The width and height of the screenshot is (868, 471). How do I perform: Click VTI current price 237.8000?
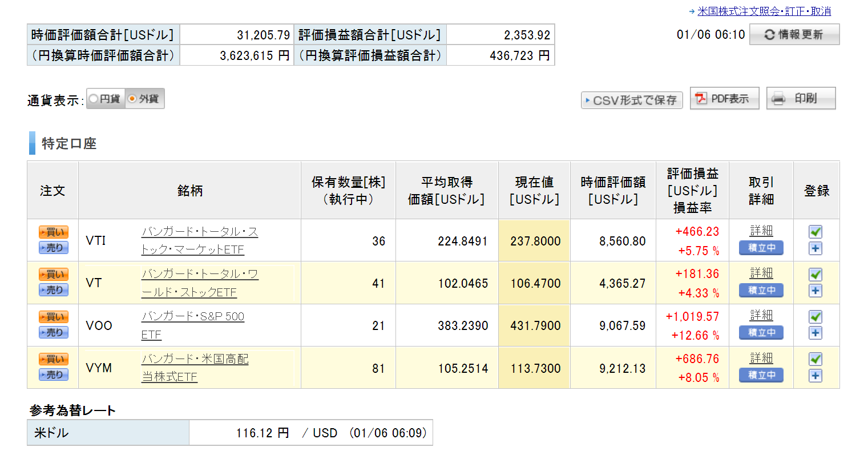pyautogui.click(x=535, y=241)
